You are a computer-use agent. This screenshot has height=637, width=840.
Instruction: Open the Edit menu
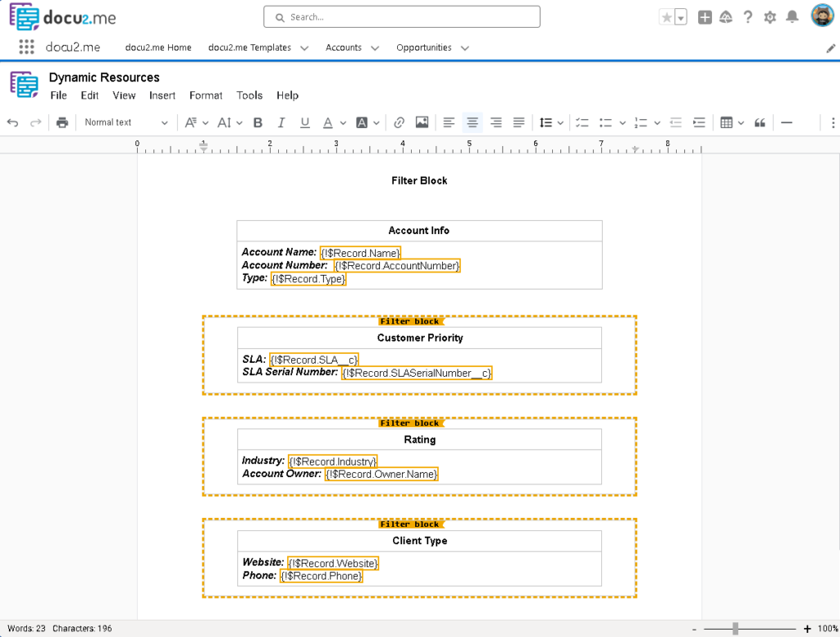[x=89, y=95]
